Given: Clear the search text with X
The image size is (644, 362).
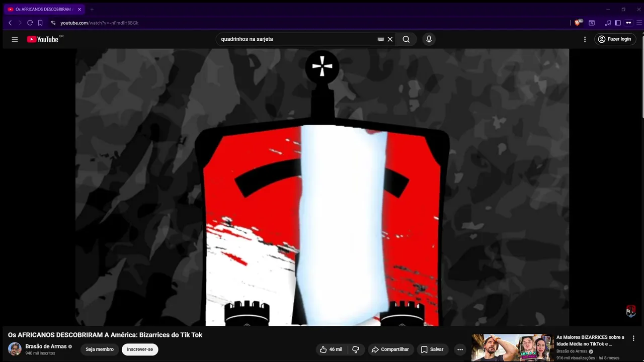Looking at the screenshot, I should coord(390,39).
